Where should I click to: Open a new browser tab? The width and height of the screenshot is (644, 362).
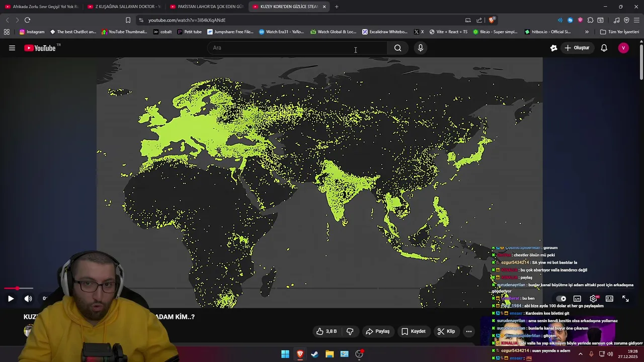click(337, 7)
